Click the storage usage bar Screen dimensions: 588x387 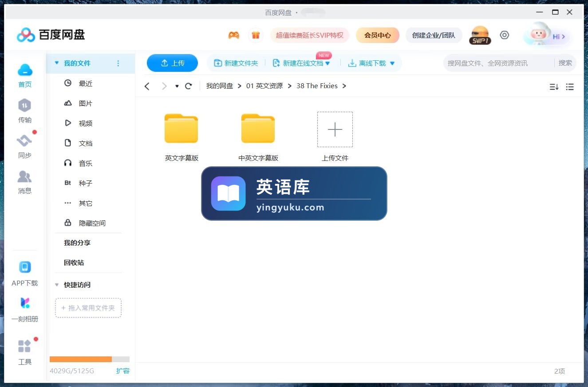click(x=90, y=359)
